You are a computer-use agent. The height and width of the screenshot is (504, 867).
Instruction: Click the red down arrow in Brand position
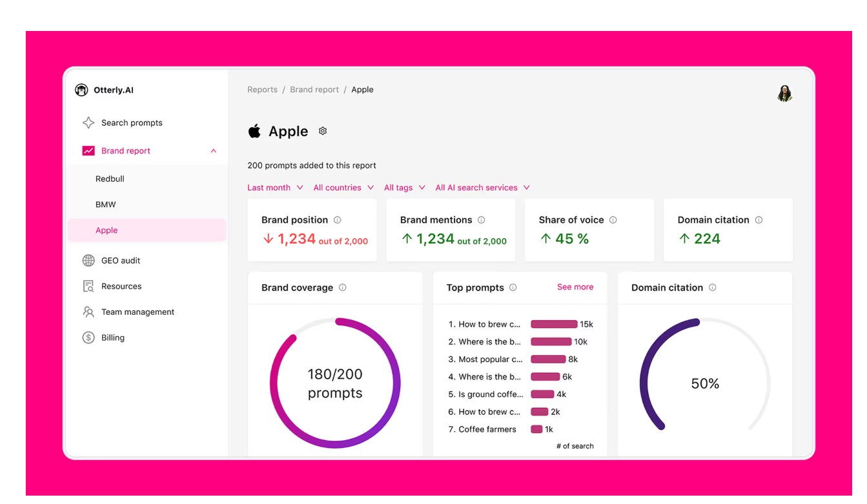click(268, 239)
